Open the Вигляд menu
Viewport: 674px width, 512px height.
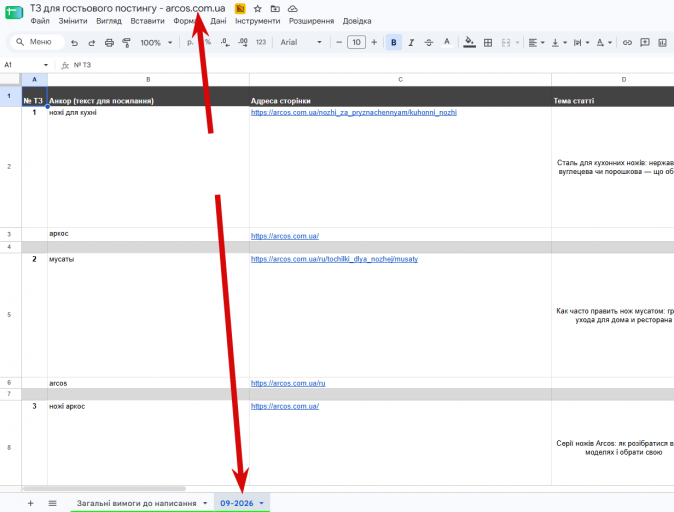pyautogui.click(x=109, y=21)
